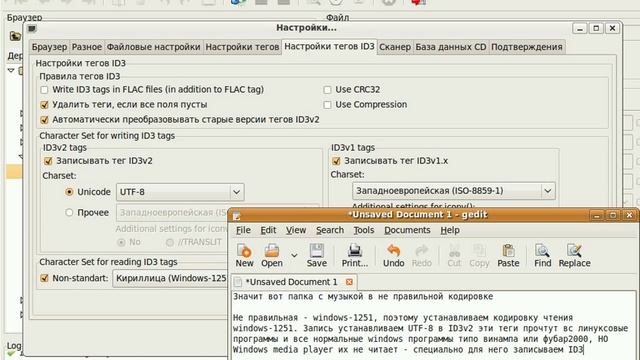Click the gedit window icon in titlebar
Screen dimensions: 640x360
click(236, 216)
